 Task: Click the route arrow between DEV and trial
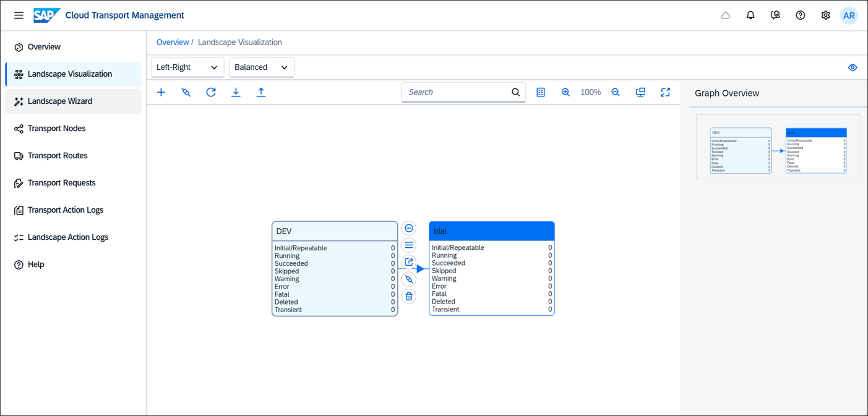point(420,269)
